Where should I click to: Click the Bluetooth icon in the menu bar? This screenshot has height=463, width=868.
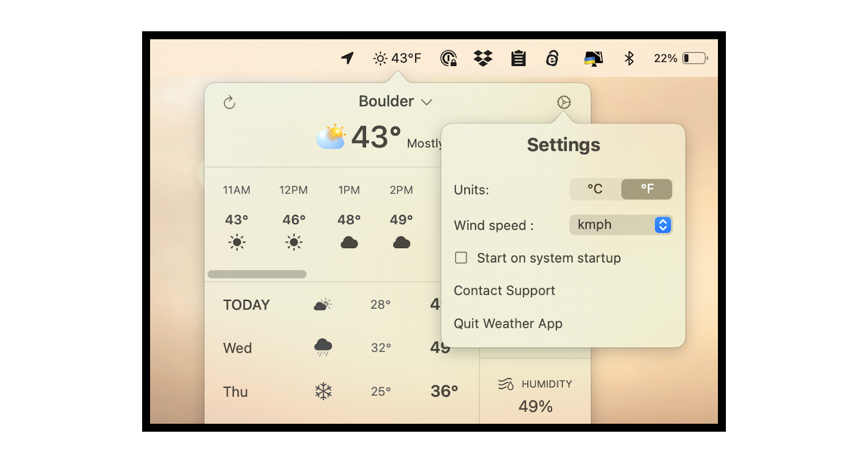(629, 57)
